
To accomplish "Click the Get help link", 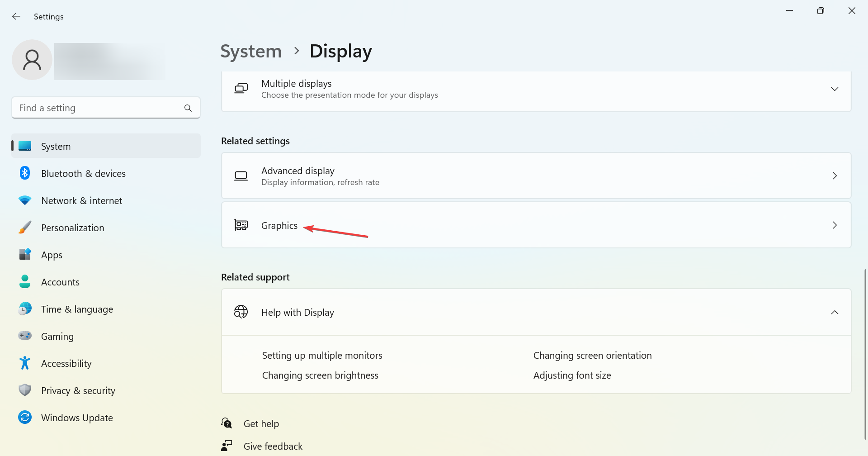I will click(261, 424).
